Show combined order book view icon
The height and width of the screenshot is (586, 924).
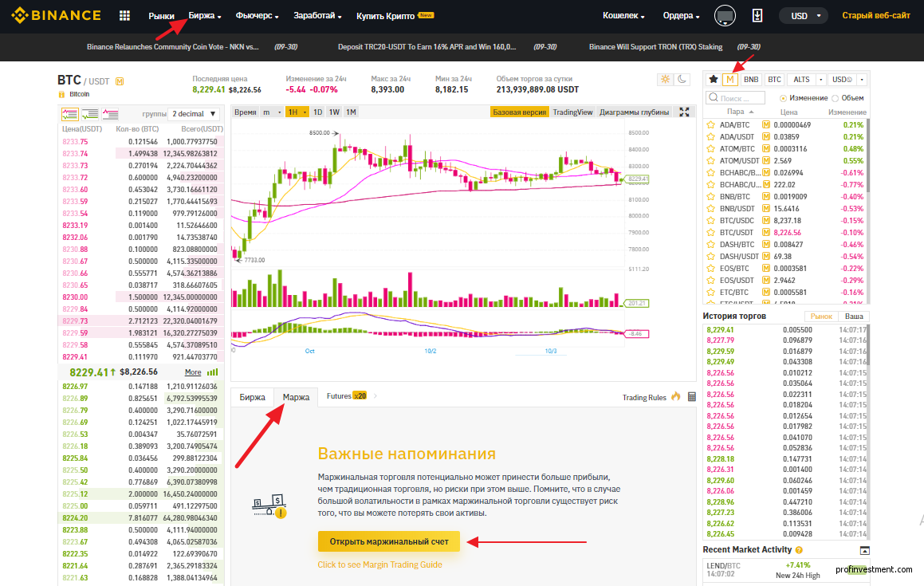click(x=69, y=114)
